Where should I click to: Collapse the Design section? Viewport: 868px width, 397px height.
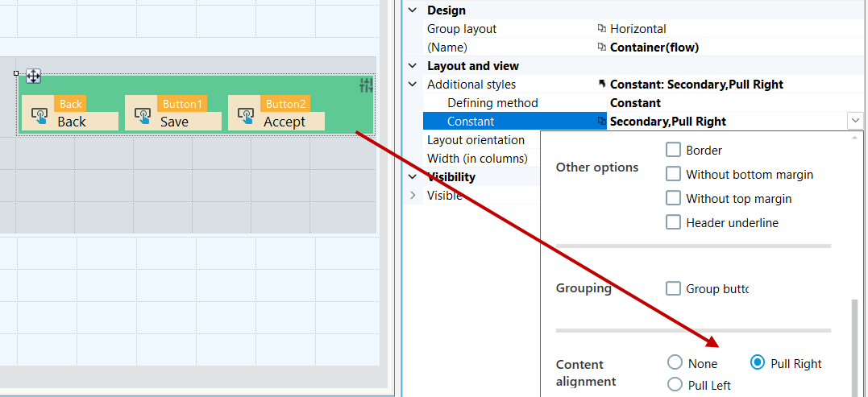click(x=413, y=10)
